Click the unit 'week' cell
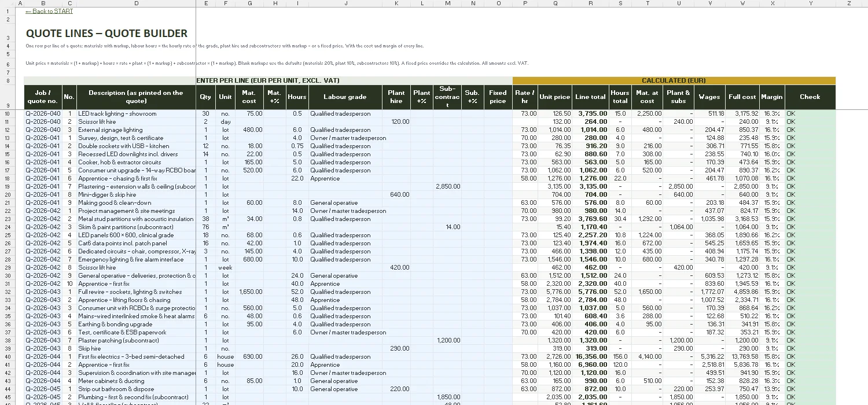Screen dimensions: 868x405 pos(225,267)
